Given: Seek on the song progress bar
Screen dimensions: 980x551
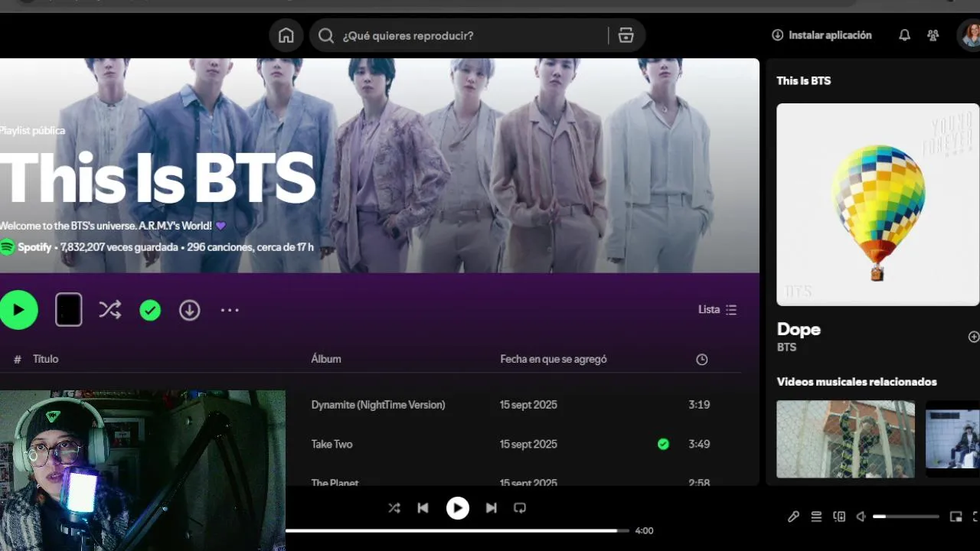Looking at the screenshot, I should 457,530.
